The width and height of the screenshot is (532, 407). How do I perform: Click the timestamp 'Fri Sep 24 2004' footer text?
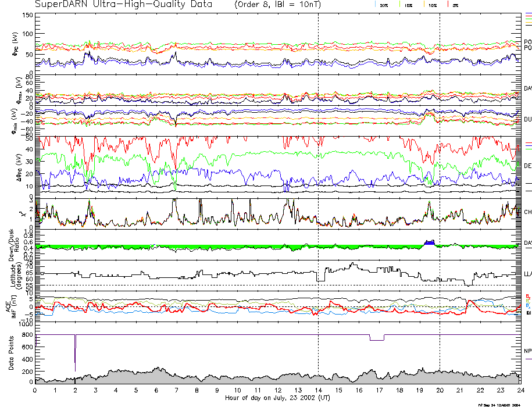coord(499,405)
